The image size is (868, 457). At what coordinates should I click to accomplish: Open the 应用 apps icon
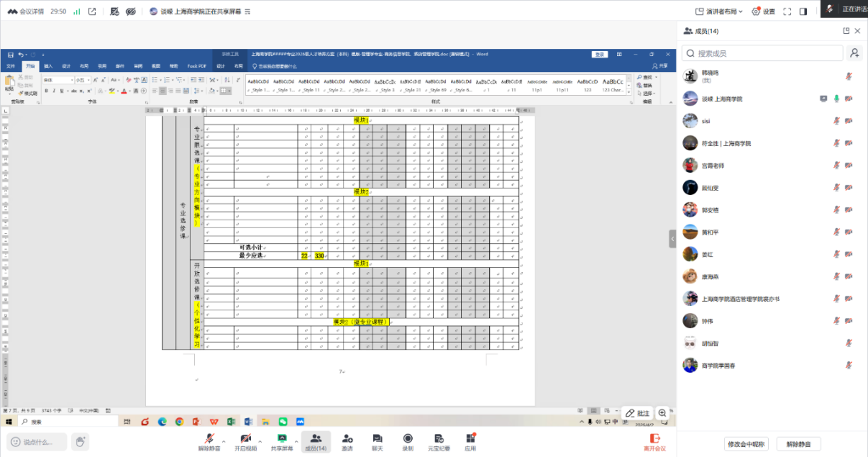point(470,442)
